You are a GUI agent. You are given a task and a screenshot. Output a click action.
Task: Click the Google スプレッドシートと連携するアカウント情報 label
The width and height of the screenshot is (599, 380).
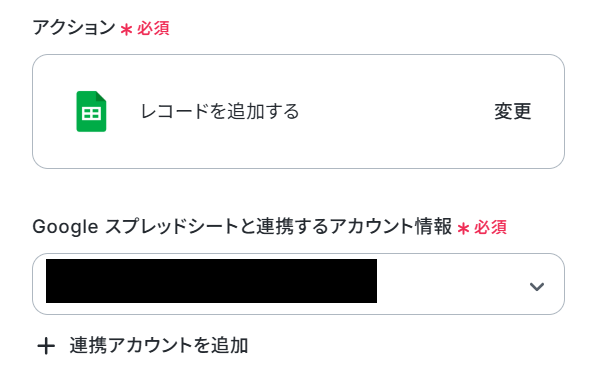(x=242, y=226)
